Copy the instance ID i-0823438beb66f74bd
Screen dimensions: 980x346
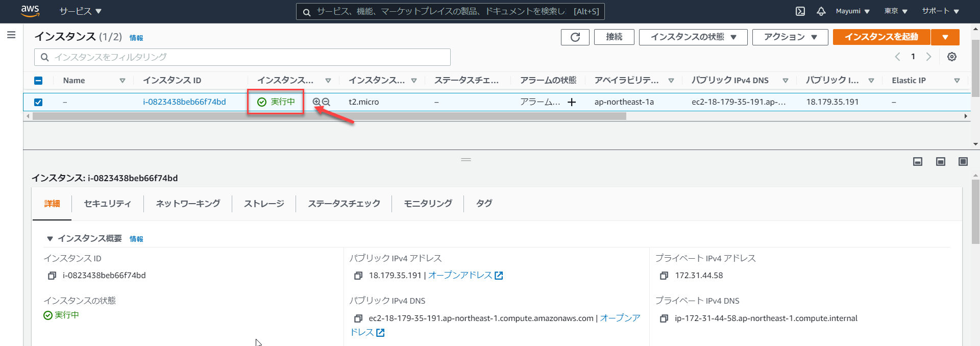point(52,276)
